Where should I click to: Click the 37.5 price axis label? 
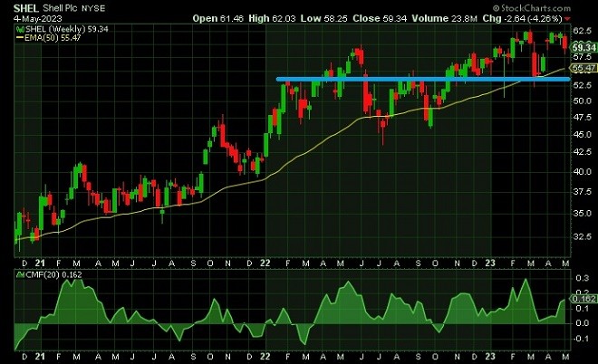[x=583, y=192]
